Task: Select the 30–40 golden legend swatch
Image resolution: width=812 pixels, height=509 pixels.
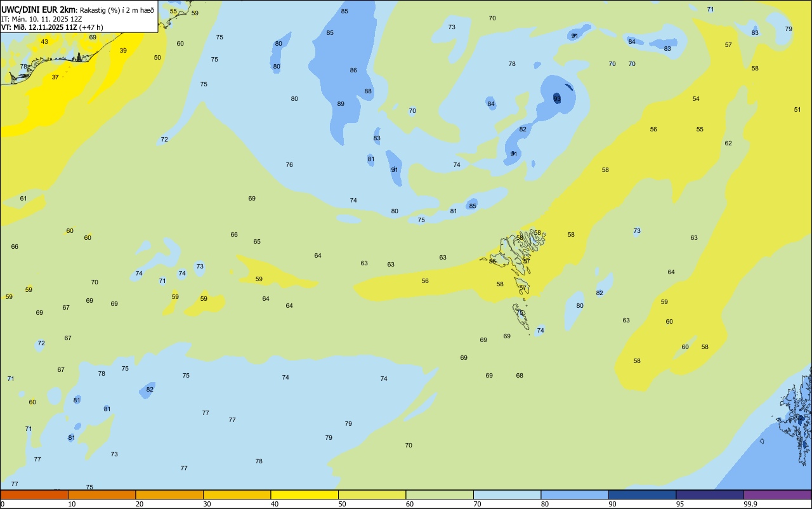Action: pyautogui.click(x=237, y=494)
